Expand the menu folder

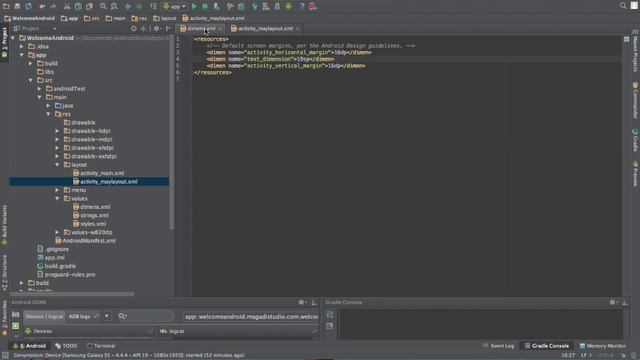pyautogui.click(x=58, y=190)
